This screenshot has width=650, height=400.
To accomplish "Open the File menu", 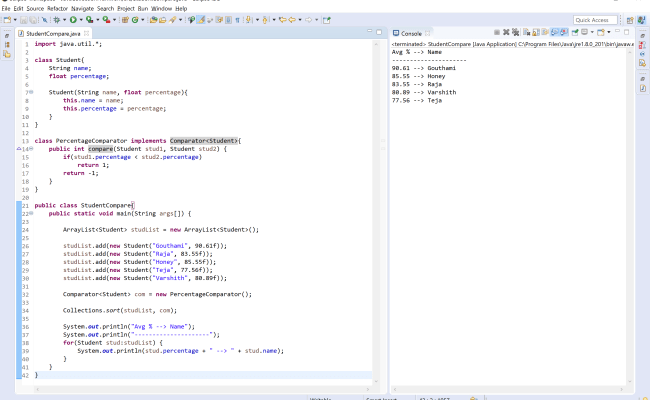I will point(6,8).
